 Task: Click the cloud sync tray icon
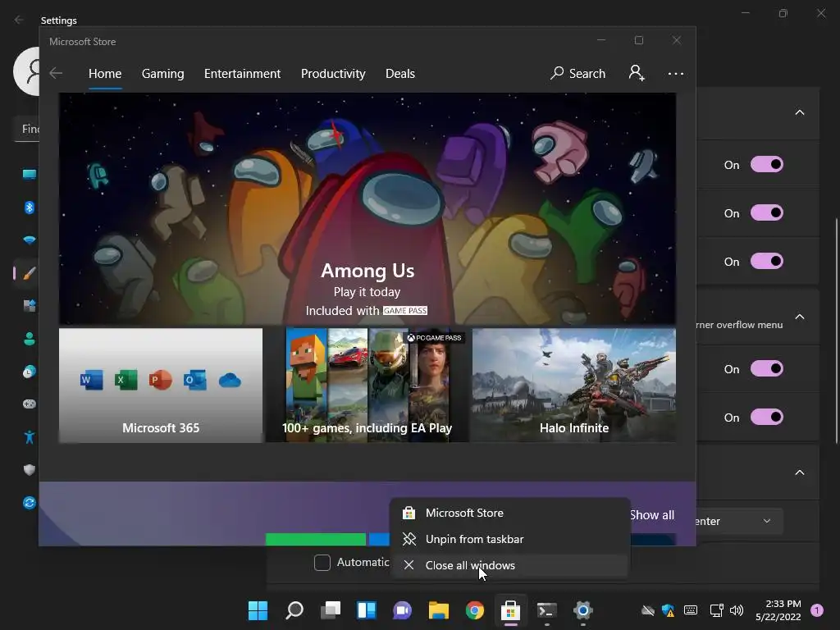[648, 610]
